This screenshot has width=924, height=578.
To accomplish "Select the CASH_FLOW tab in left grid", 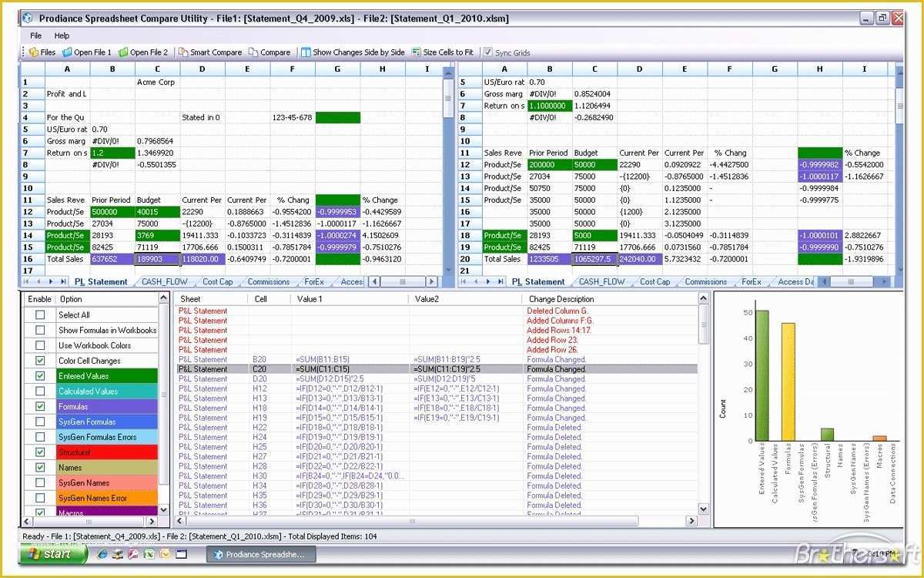I will 165,282.
